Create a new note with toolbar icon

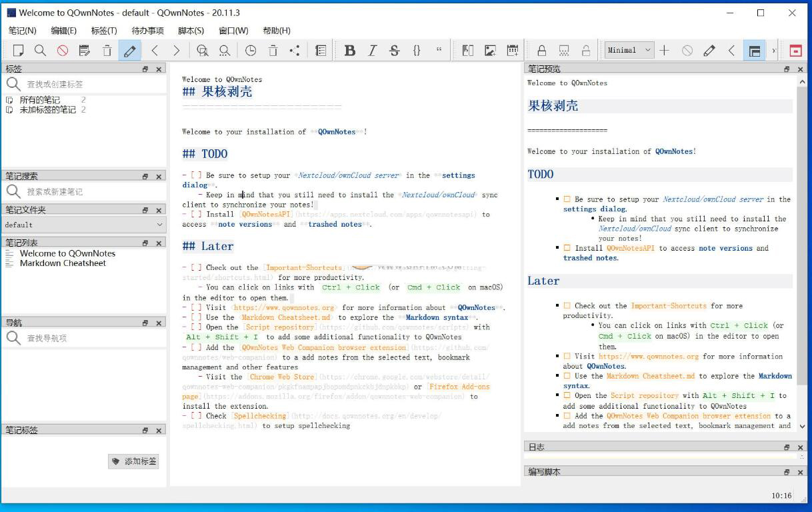(19, 51)
